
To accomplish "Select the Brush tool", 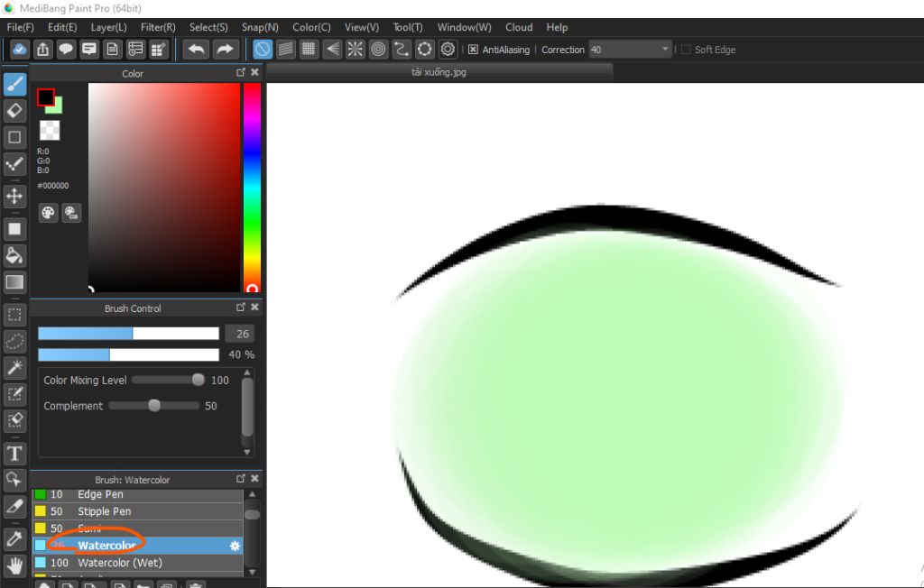I will tap(14, 84).
